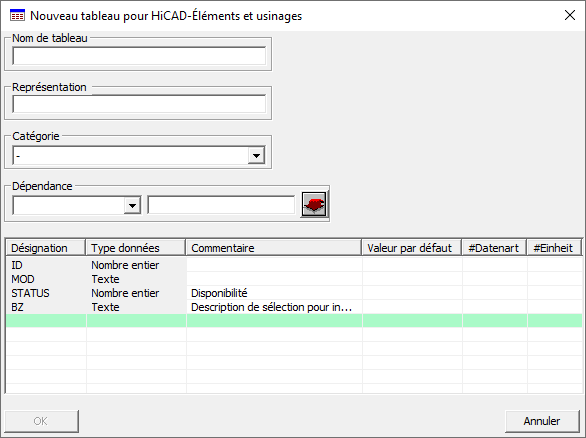Click the green highlighted row's Désignation cell

46,321
